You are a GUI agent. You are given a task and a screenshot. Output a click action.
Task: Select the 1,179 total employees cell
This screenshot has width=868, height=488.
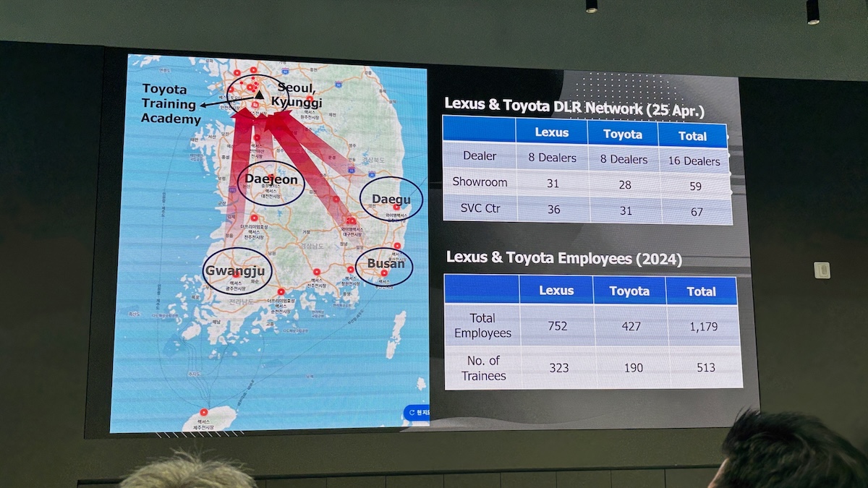point(702,327)
